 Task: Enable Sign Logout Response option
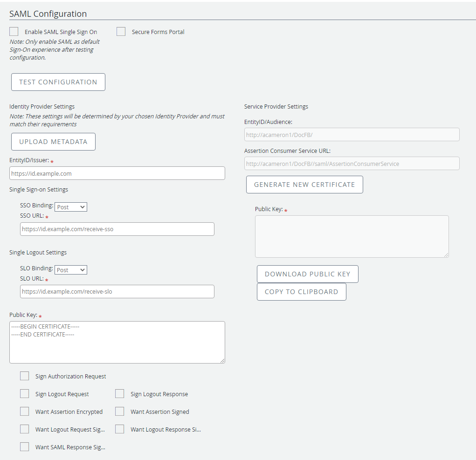120,393
